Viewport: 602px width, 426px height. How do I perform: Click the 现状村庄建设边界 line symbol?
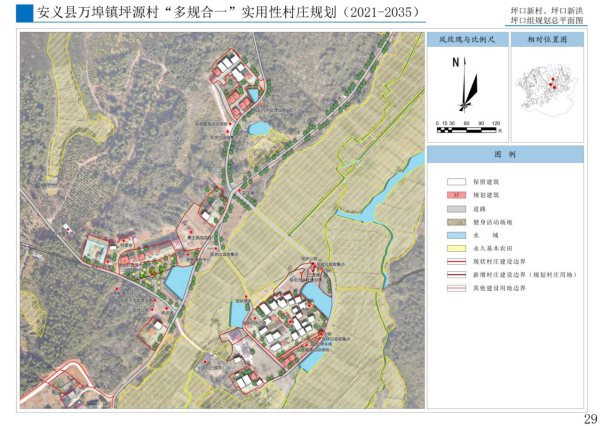(455, 260)
